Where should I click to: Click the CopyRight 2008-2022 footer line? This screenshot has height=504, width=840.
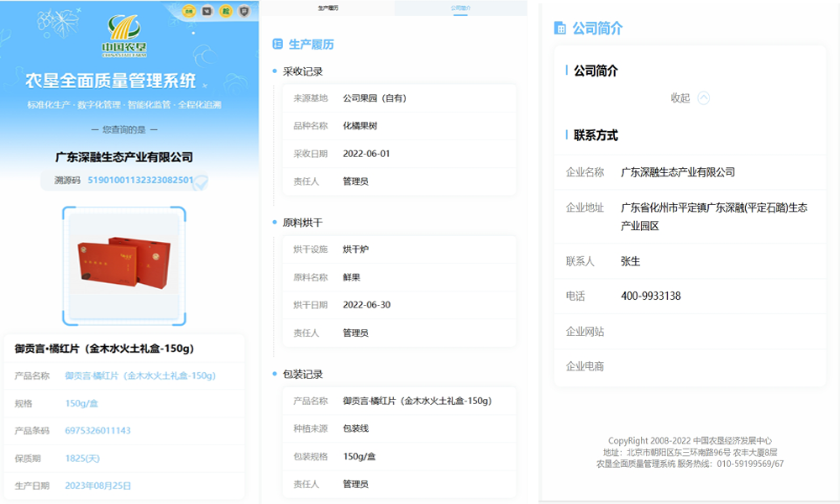tap(690, 440)
